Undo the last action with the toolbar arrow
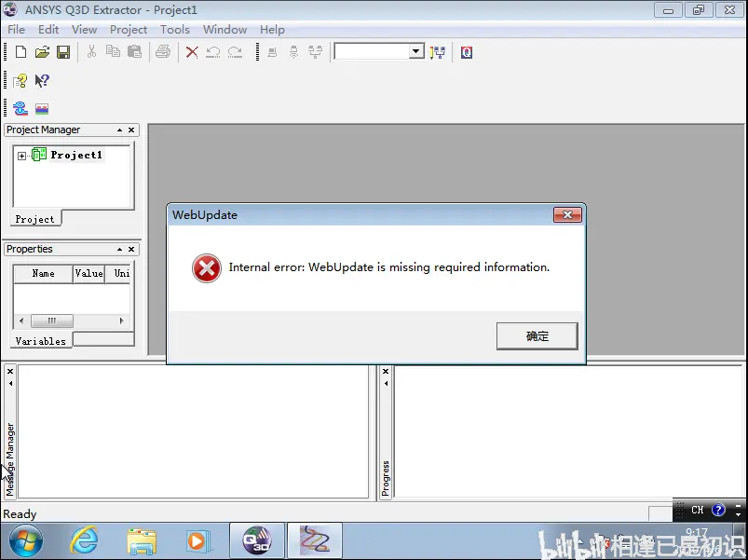 click(213, 51)
